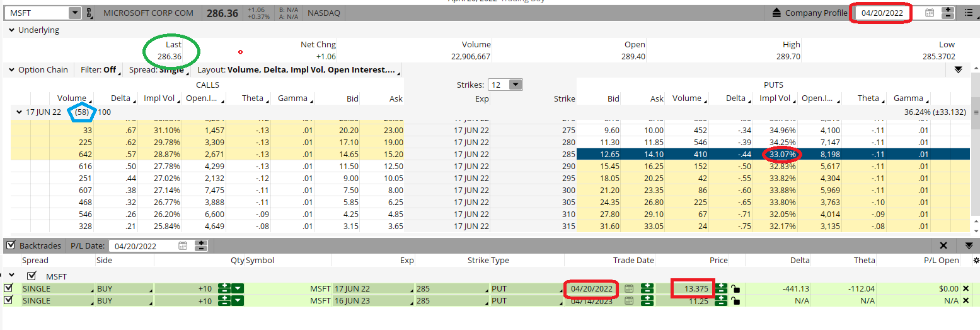Adjust price plus/minus on the 13.375 row

click(722, 288)
